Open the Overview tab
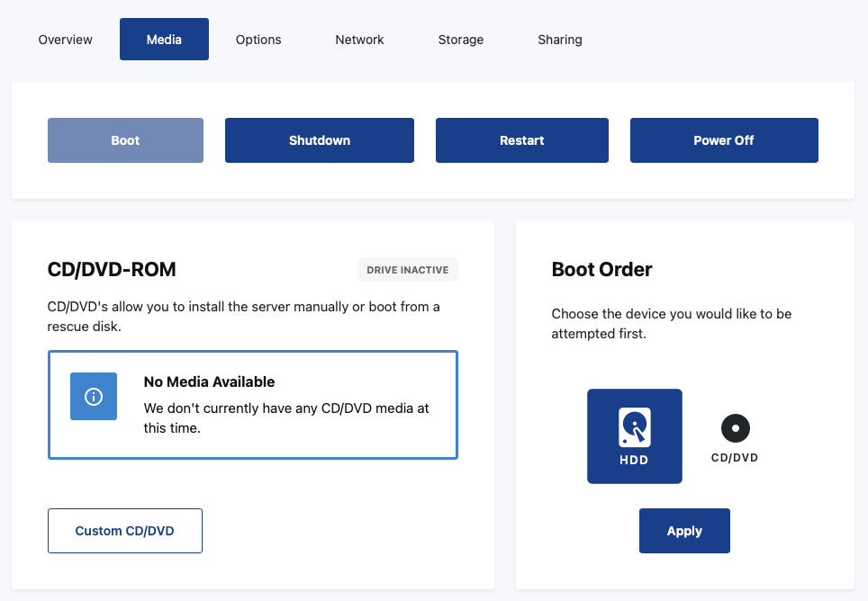Image resolution: width=868 pixels, height=601 pixels. click(66, 40)
